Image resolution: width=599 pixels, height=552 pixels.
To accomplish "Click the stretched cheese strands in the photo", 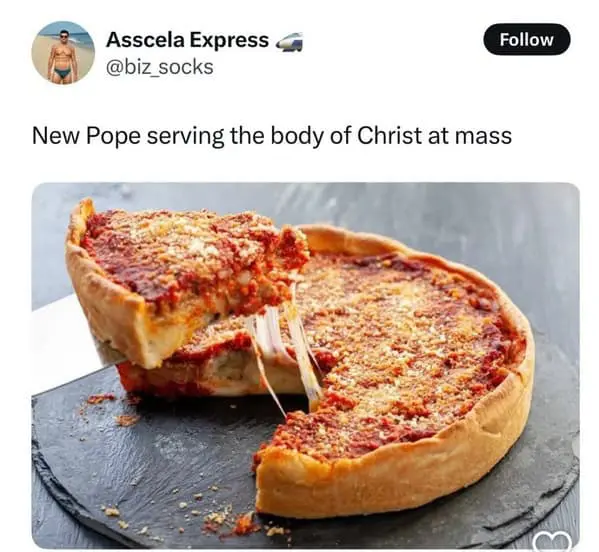I will point(285,351).
